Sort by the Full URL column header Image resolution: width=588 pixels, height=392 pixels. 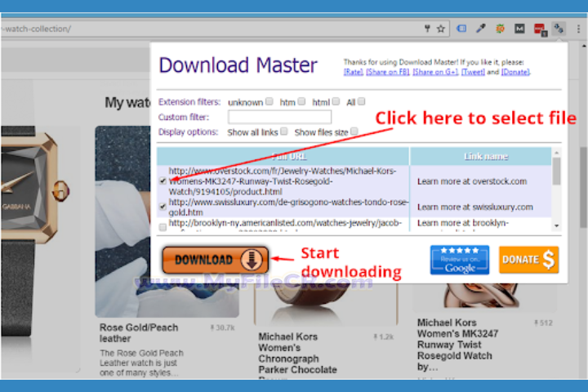pyautogui.click(x=283, y=157)
